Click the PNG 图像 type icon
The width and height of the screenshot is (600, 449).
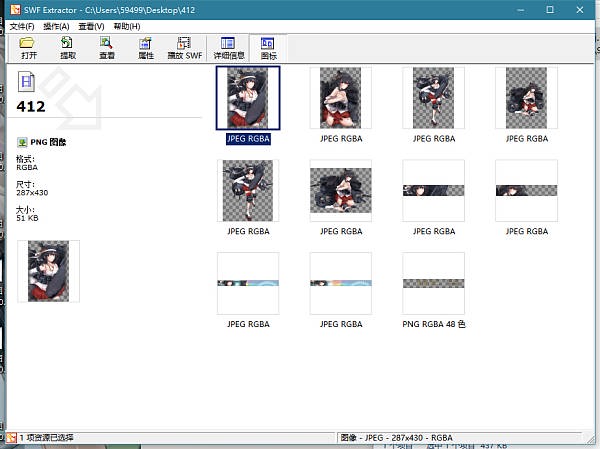pos(22,142)
